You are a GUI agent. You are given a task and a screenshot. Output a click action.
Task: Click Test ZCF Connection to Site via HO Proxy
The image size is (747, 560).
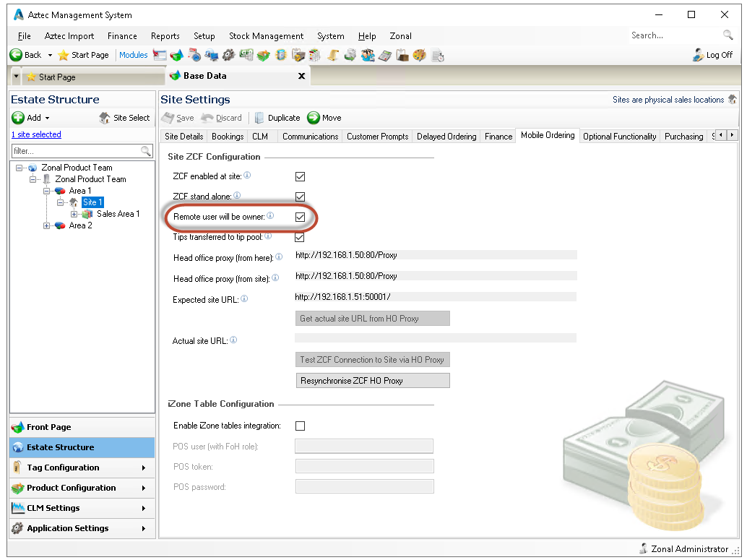[373, 360]
